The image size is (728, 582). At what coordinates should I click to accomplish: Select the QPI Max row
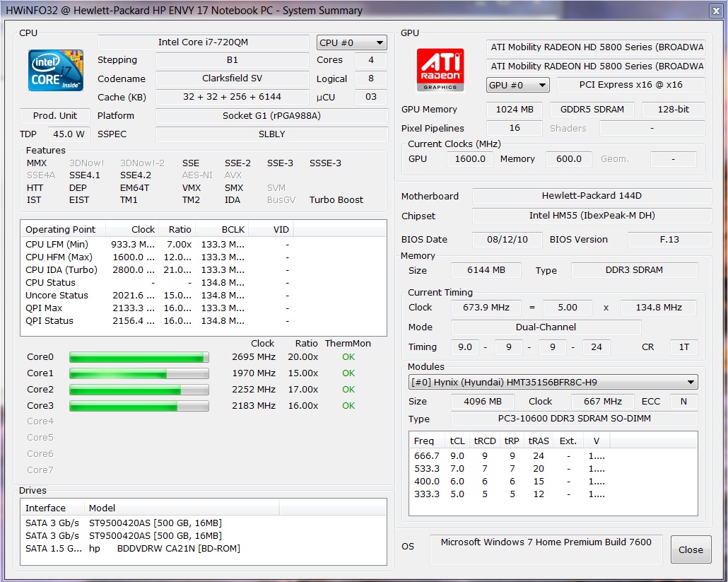tap(204, 308)
